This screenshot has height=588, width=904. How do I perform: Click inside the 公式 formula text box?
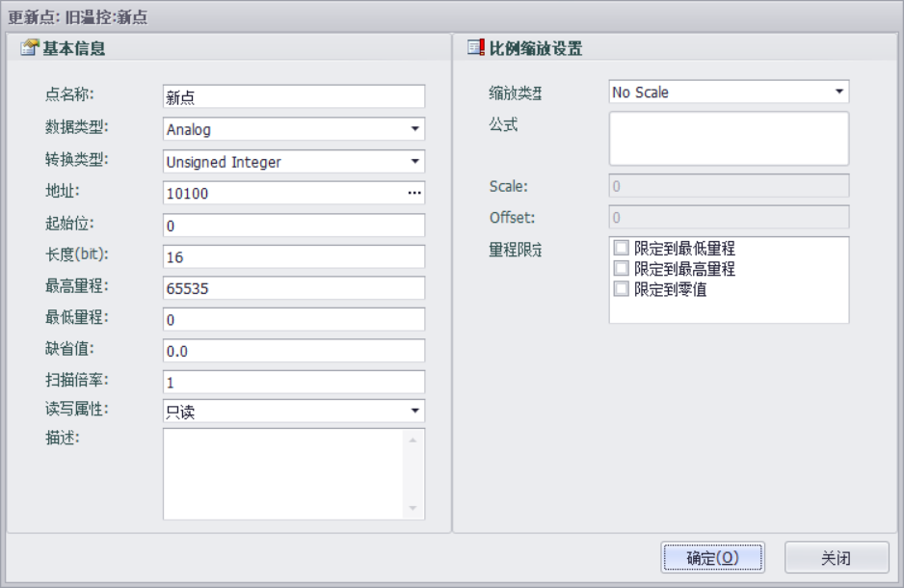point(728,138)
